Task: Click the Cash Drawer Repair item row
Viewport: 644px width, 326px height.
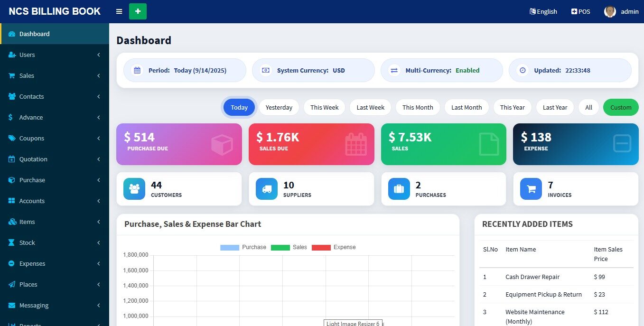Action: click(532, 277)
